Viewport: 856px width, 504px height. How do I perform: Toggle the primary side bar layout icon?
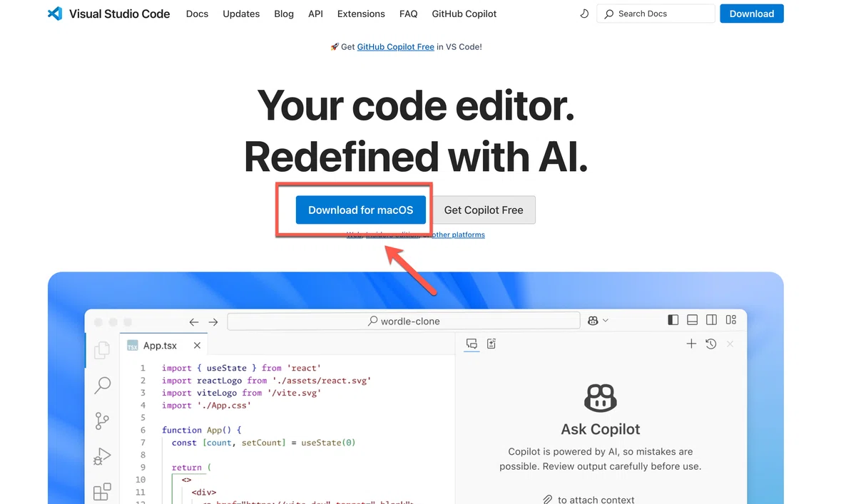[x=673, y=320]
